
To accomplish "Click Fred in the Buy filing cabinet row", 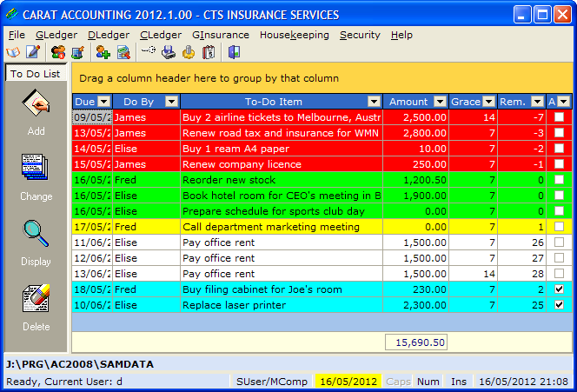I will pos(125,289).
